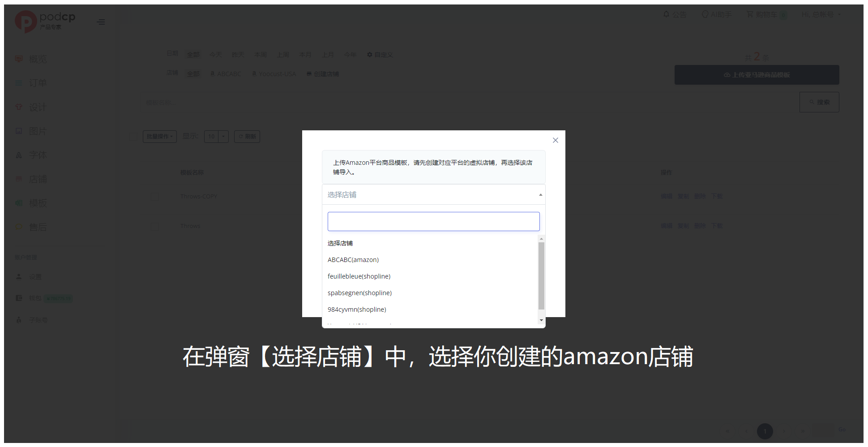The height and width of the screenshot is (447, 868).
Task: Click the 搜索 search button
Action: coord(819,102)
